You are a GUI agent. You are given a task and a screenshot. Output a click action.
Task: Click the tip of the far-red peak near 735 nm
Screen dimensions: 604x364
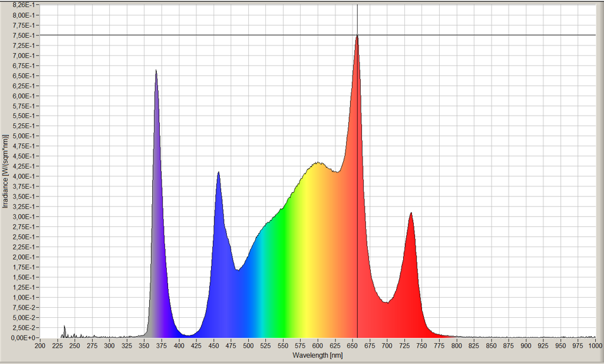(x=411, y=214)
